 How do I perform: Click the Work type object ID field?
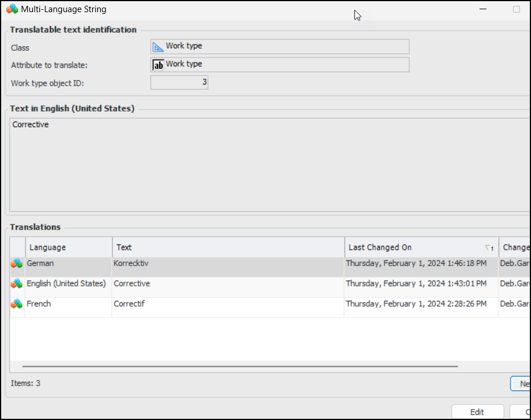(179, 83)
